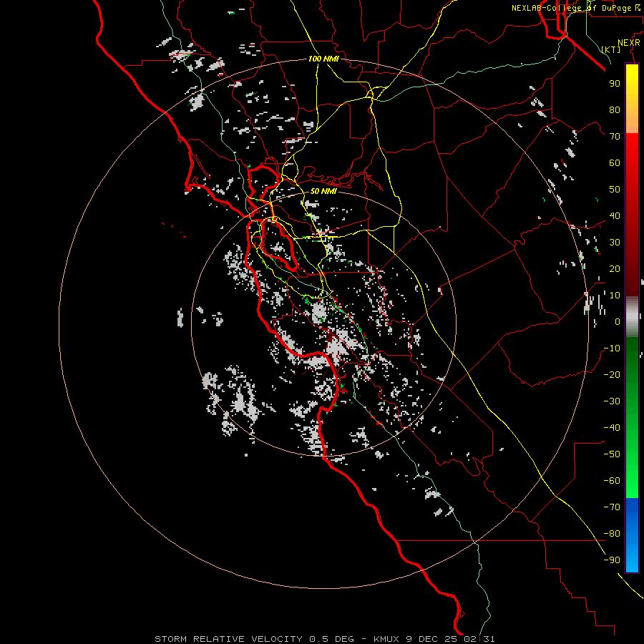Click the -40 value on velocity scale
Viewport: 644px width, 644px height.
click(x=612, y=428)
